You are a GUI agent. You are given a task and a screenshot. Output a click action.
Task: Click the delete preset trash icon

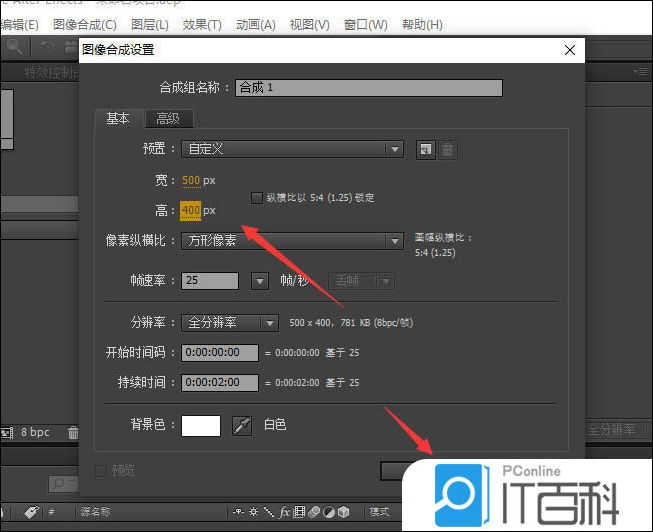point(448,149)
